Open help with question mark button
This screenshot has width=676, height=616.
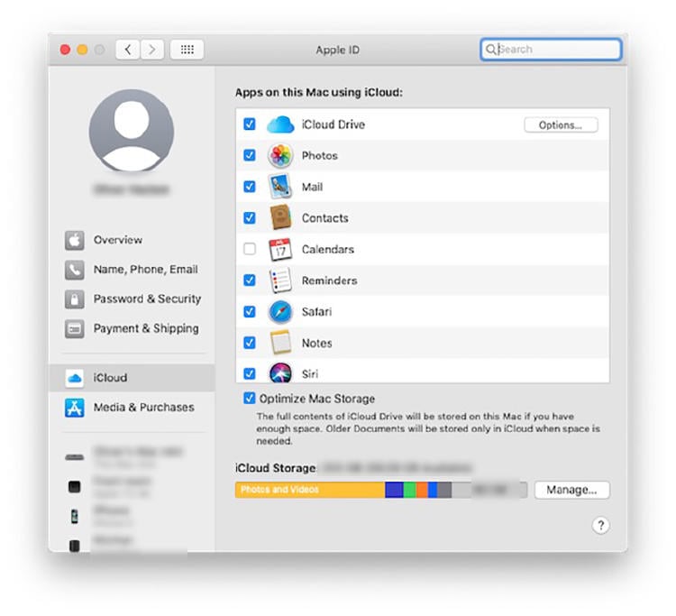click(601, 526)
